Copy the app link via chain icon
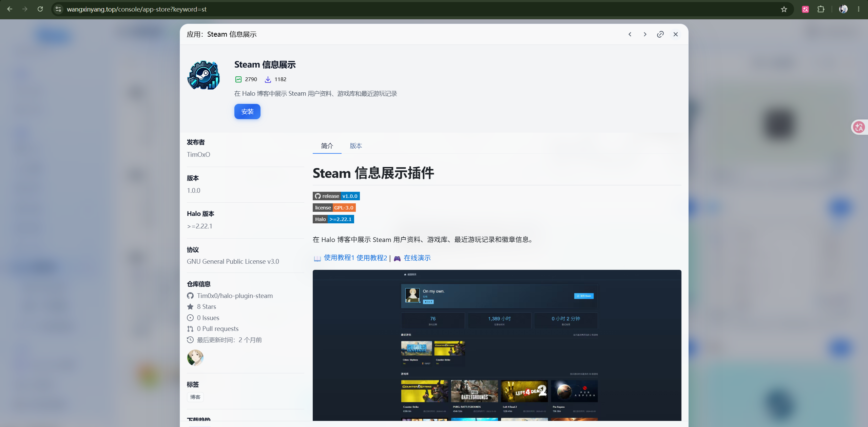 pos(660,34)
